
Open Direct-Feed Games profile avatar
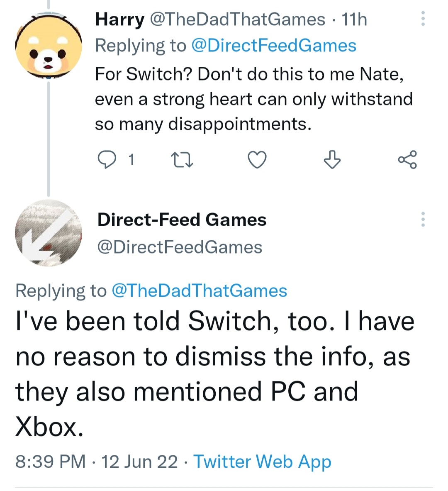coord(48,233)
